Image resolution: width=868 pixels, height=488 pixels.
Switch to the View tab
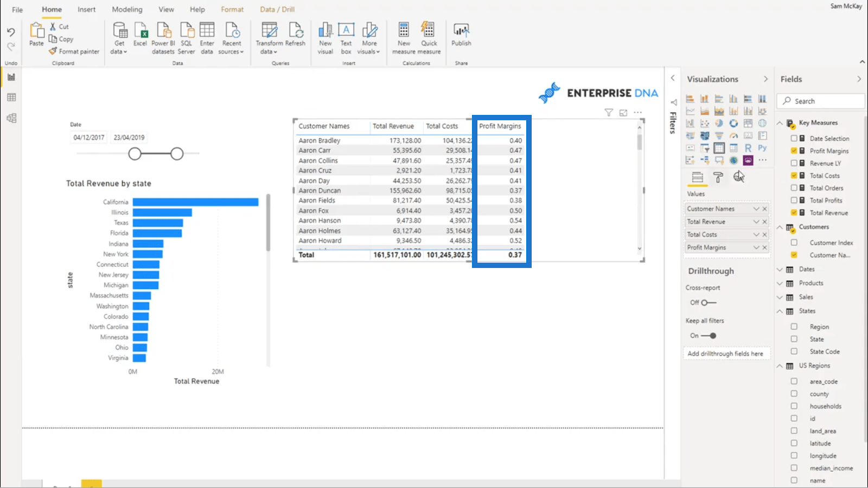[x=166, y=9]
